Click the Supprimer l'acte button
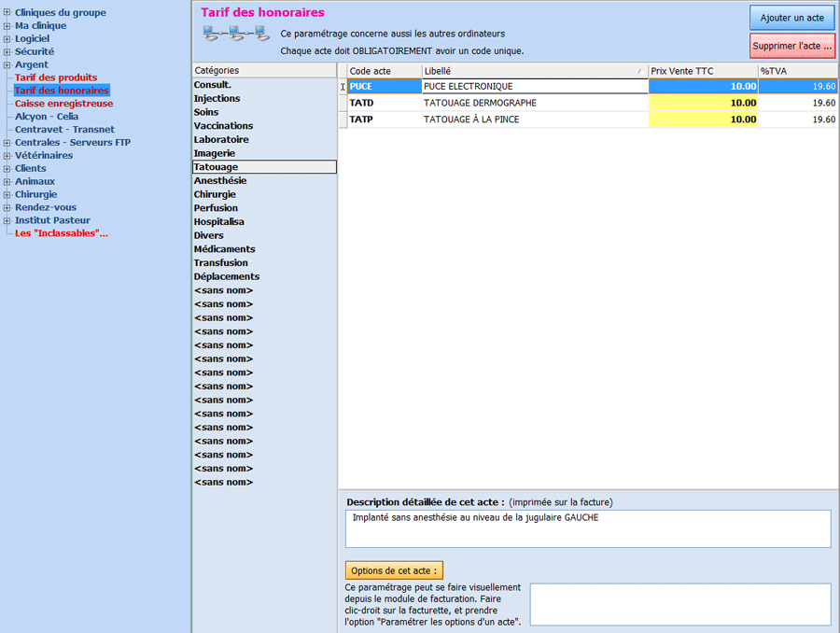 click(x=791, y=46)
